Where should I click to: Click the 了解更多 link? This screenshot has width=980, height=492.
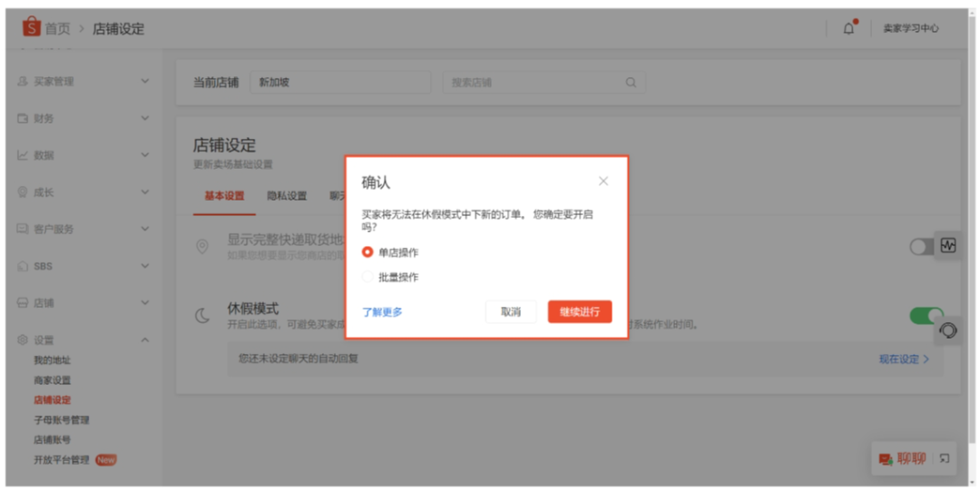pyautogui.click(x=382, y=312)
